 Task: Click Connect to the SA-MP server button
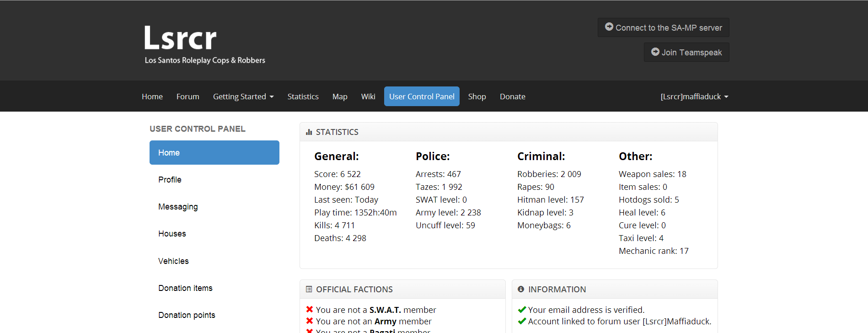tap(664, 27)
